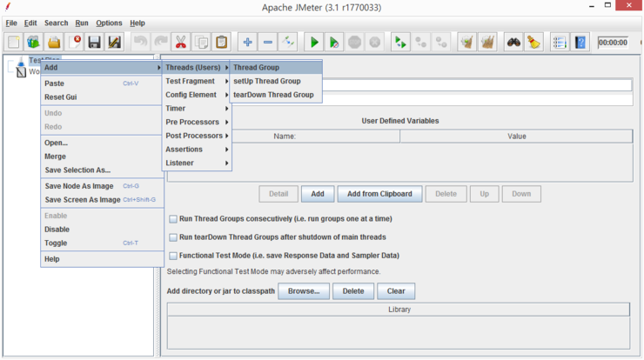
Task: Choose Save Selection As in context menu
Action: tap(102, 170)
